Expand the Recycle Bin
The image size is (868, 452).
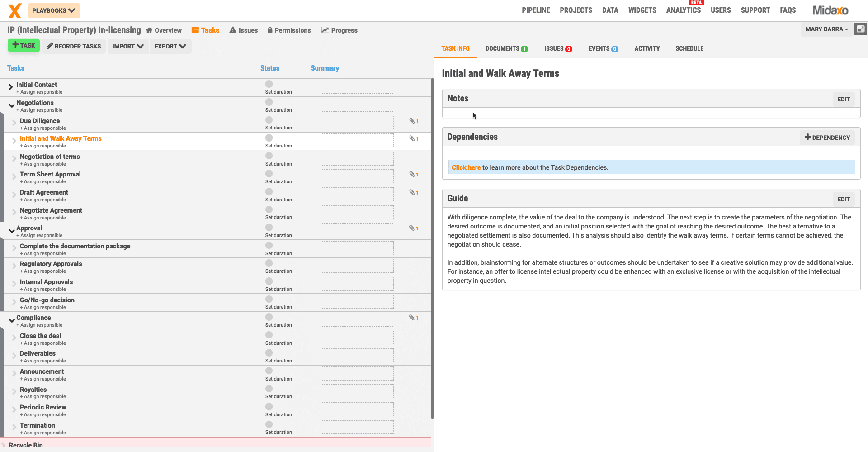point(4,445)
